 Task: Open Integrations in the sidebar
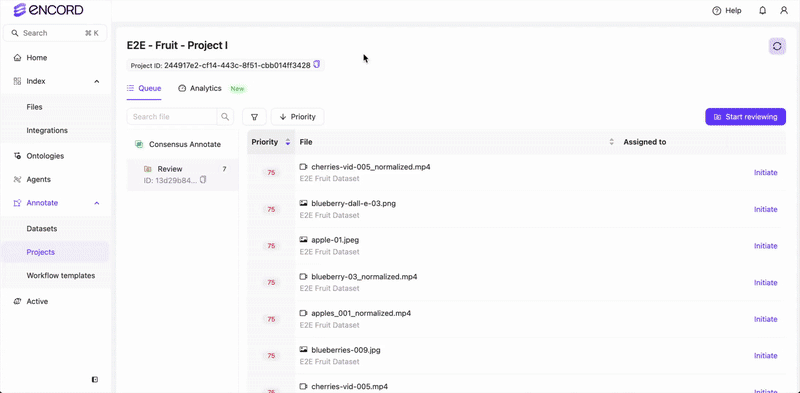tap(47, 130)
